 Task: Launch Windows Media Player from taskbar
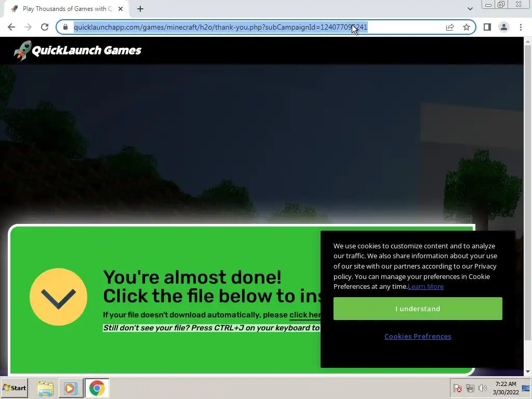pos(71,388)
